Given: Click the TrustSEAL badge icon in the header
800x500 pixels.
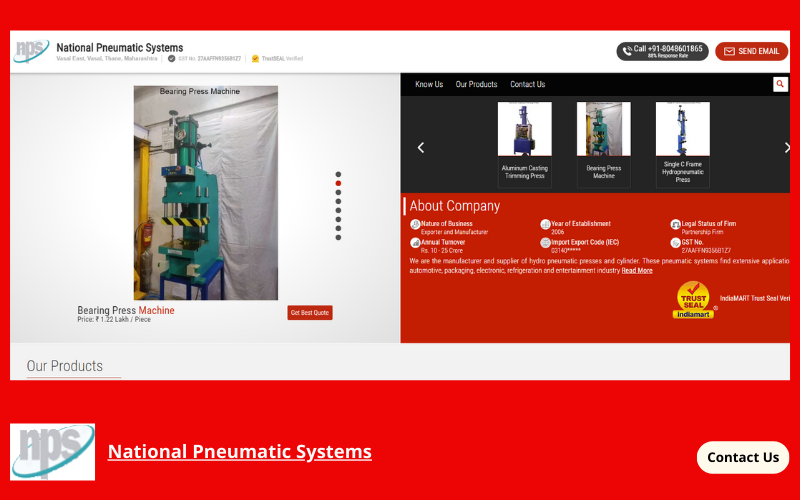Looking at the screenshot, I should point(255,59).
